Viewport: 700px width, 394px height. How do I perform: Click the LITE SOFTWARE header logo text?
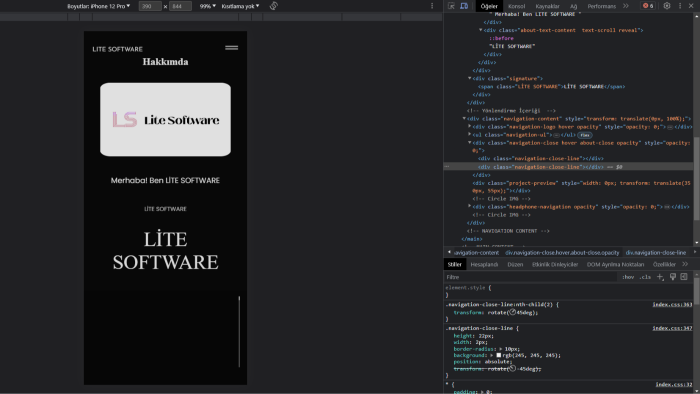pos(117,49)
